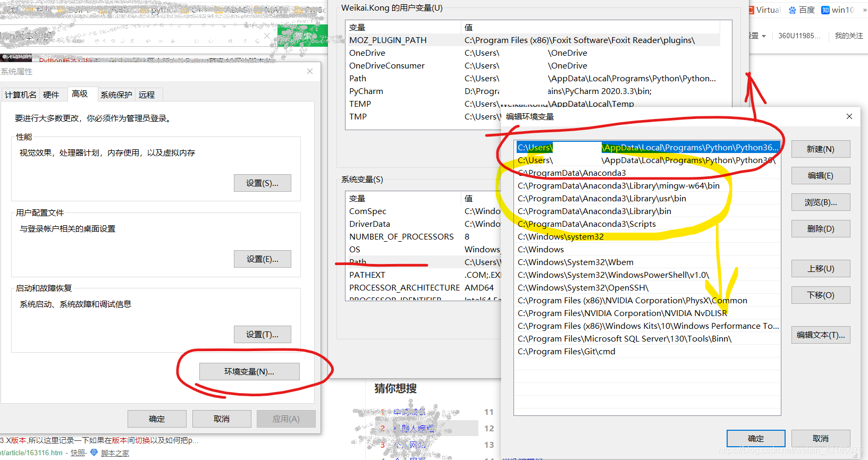
Task: Open 脚本之家 link in browser page
Action: [115, 453]
